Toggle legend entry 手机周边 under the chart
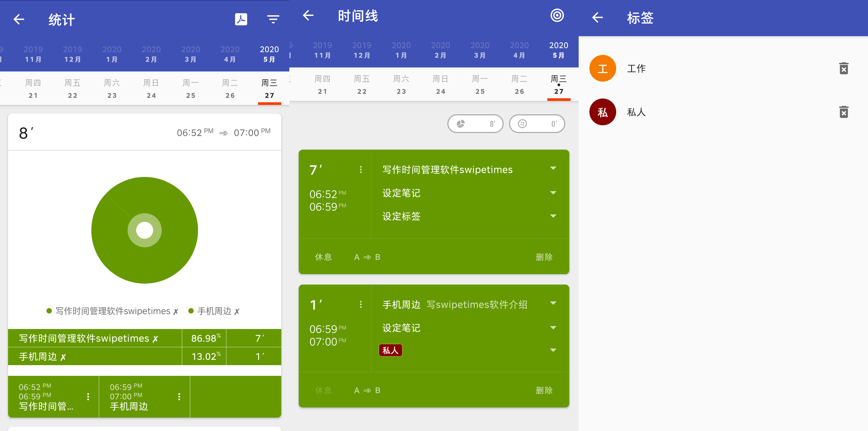Screen dimensions: 868x431 (x=214, y=311)
